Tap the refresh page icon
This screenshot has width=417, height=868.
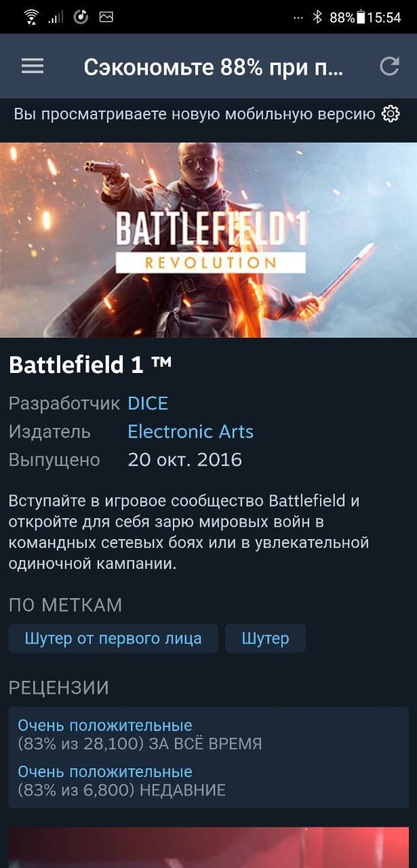coord(389,66)
